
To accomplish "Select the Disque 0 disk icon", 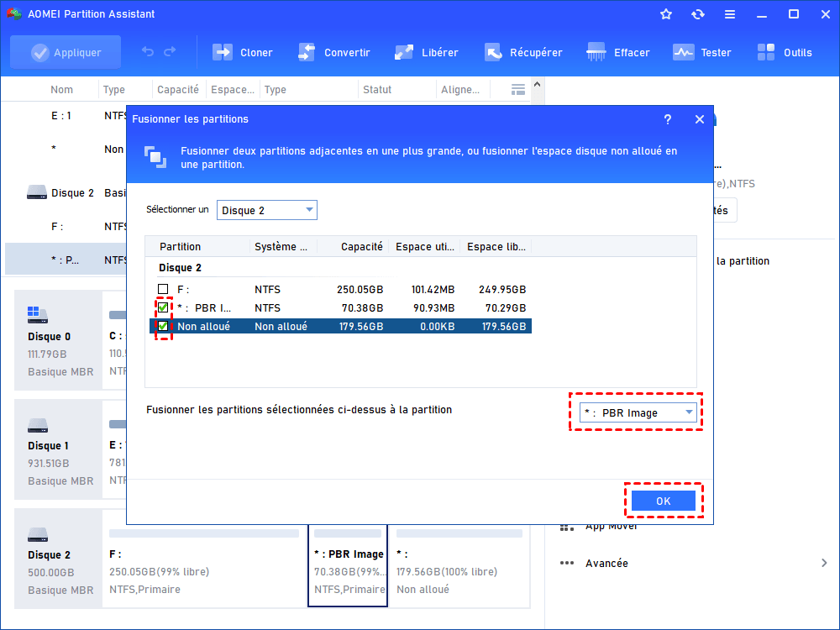I will pos(38,314).
